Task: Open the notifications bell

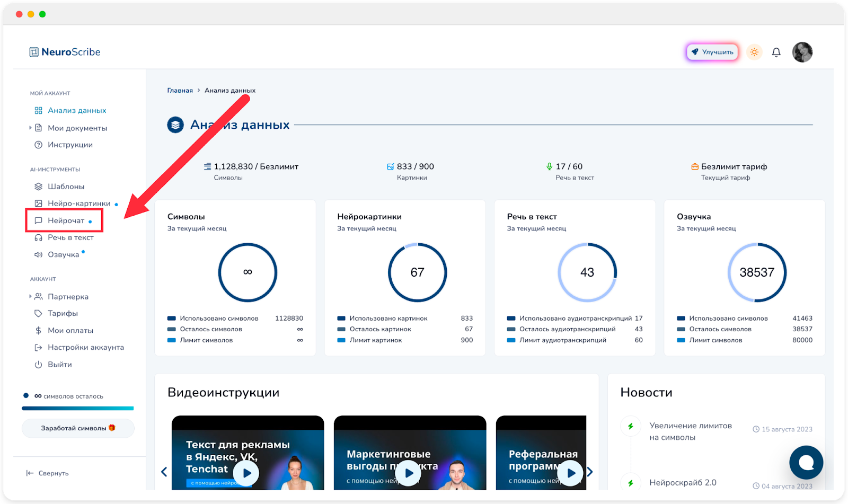Action: click(776, 52)
